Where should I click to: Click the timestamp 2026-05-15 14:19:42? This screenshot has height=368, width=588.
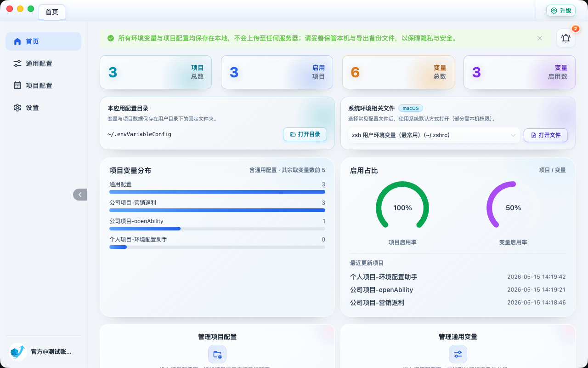(x=537, y=277)
